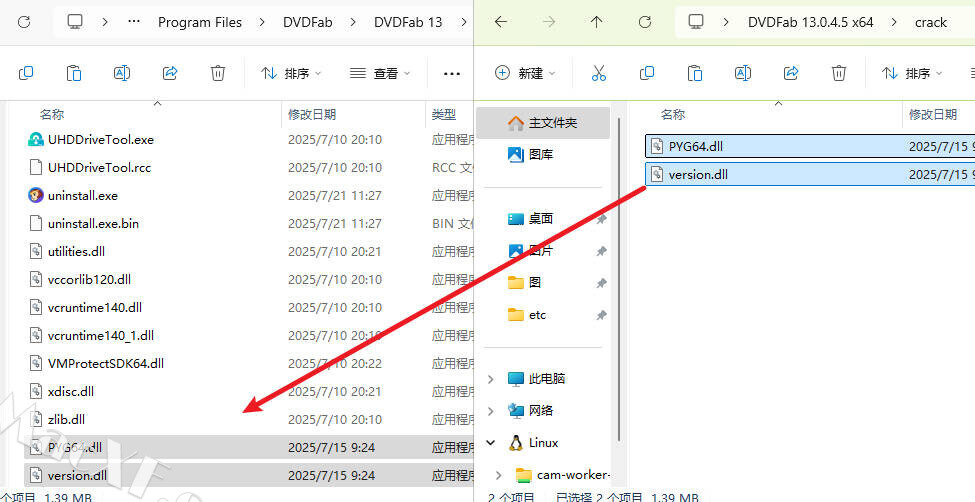Expand 此电脑 in navigation pane

(x=491, y=379)
